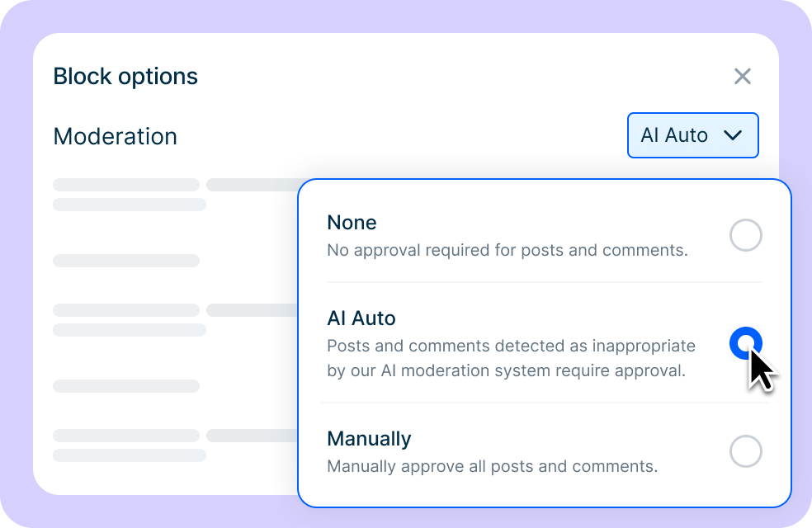Click the AI moderation description text
This screenshot has height=528, width=812.
(x=512, y=358)
